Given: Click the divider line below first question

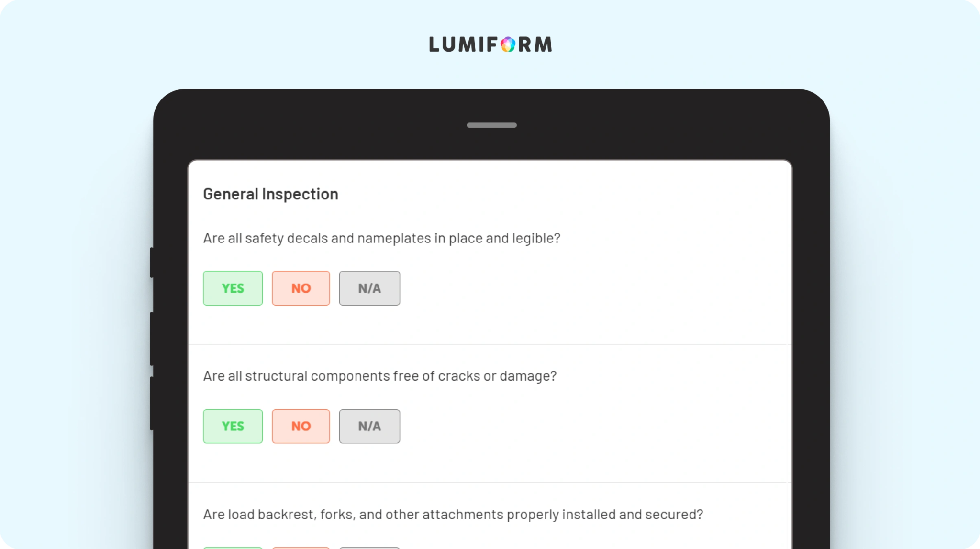Looking at the screenshot, I should (490, 344).
